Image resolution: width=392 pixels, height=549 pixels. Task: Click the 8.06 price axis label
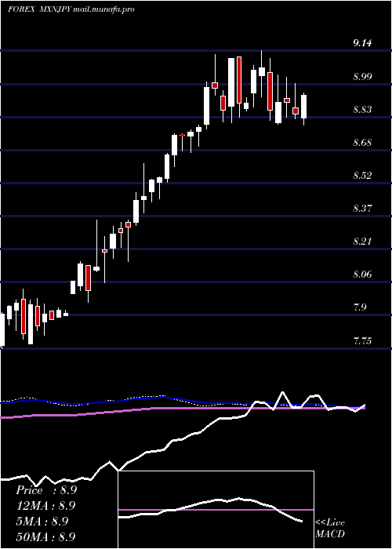pos(362,274)
